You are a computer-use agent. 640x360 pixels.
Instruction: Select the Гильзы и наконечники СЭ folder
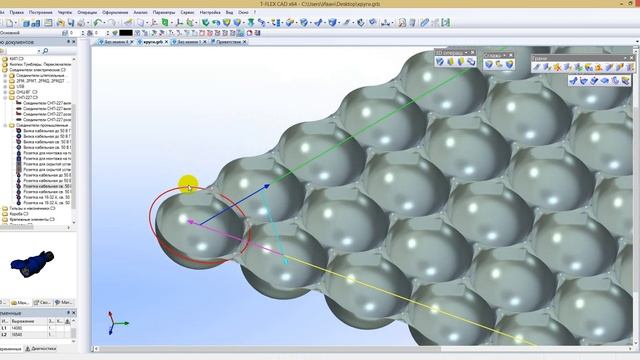(29, 209)
